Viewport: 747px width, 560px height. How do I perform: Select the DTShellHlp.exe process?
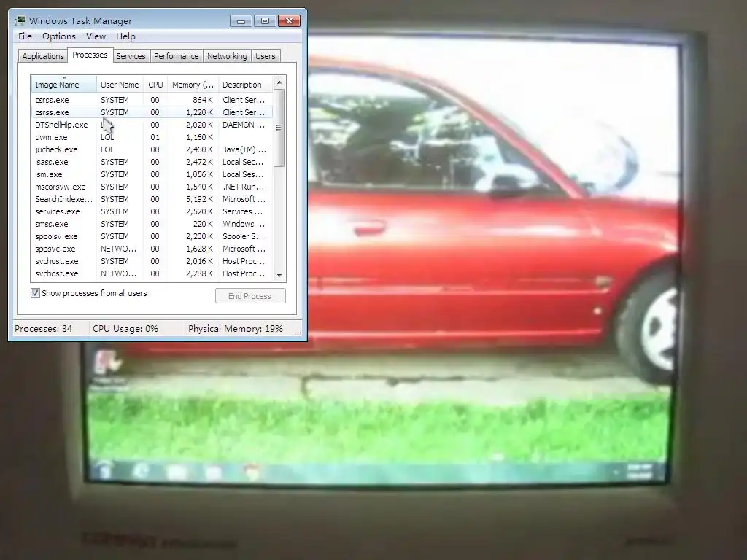pyautogui.click(x=152, y=125)
